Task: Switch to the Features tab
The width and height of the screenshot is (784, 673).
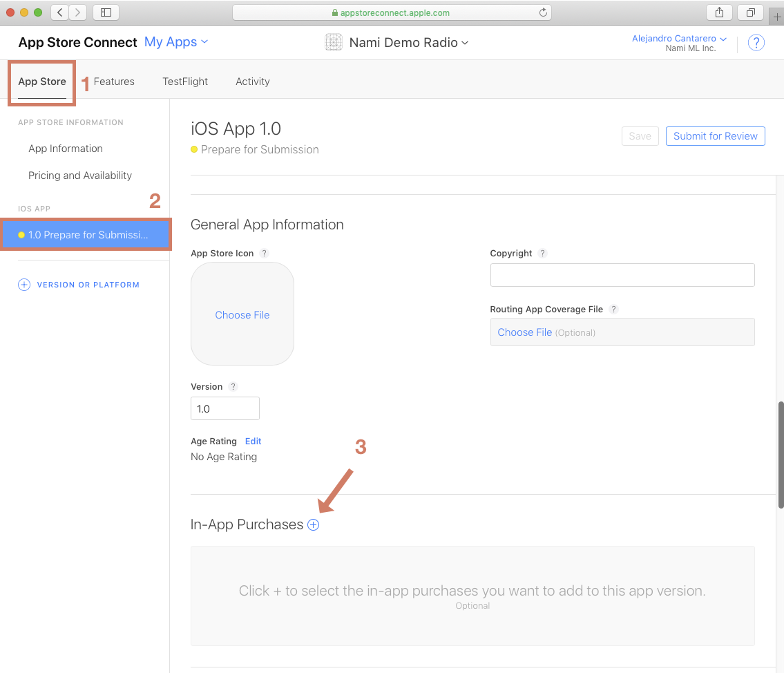Action: tap(114, 82)
